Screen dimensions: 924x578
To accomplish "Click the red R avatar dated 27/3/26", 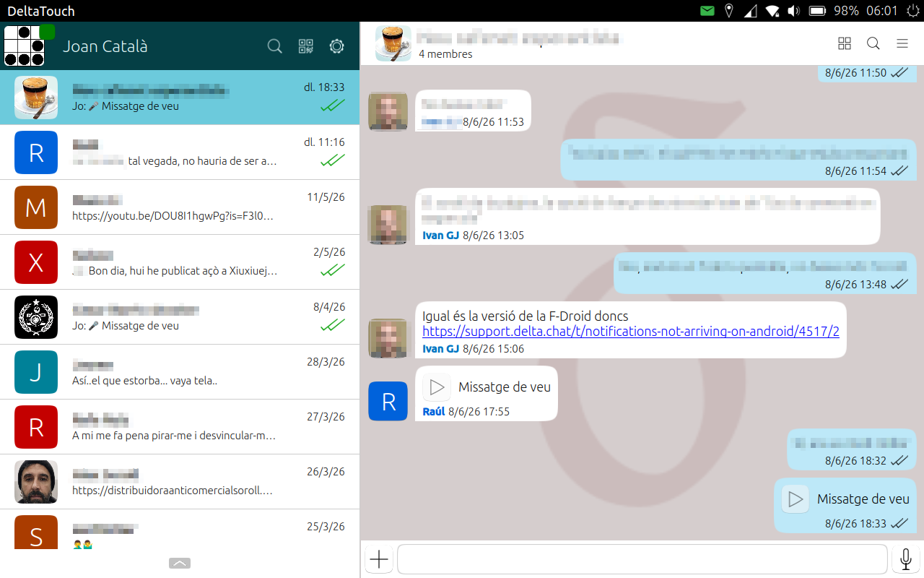I will tap(36, 427).
